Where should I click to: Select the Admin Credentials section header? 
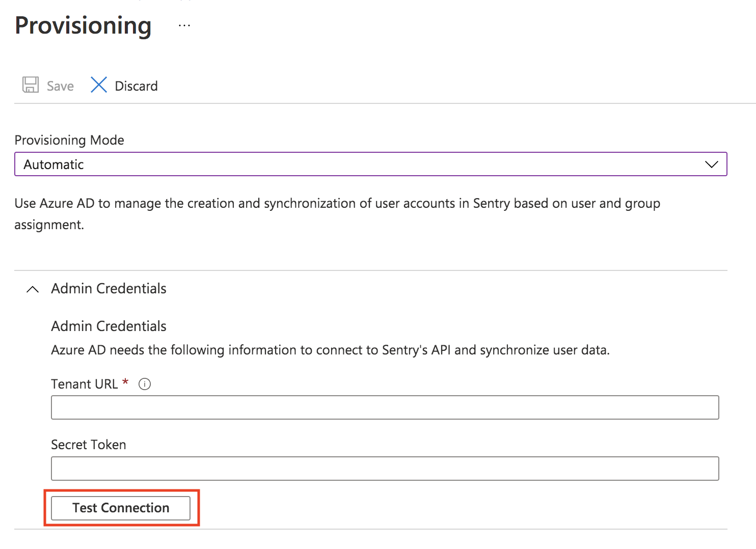pyautogui.click(x=108, y=289)
